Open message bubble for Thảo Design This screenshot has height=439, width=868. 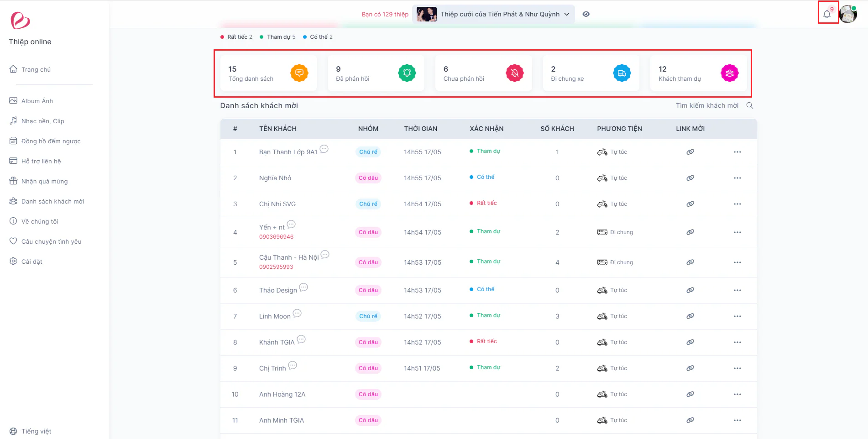click(x=303, y=287)
